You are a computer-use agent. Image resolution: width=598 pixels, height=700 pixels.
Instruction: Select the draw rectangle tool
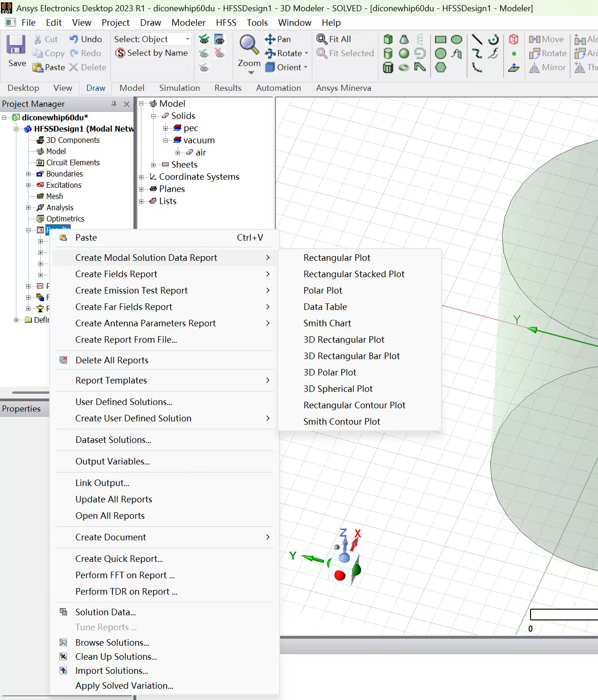pos(441,39)
